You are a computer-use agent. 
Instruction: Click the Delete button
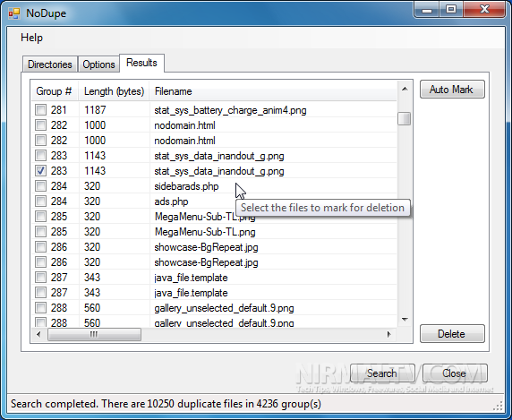coord(452,334)
